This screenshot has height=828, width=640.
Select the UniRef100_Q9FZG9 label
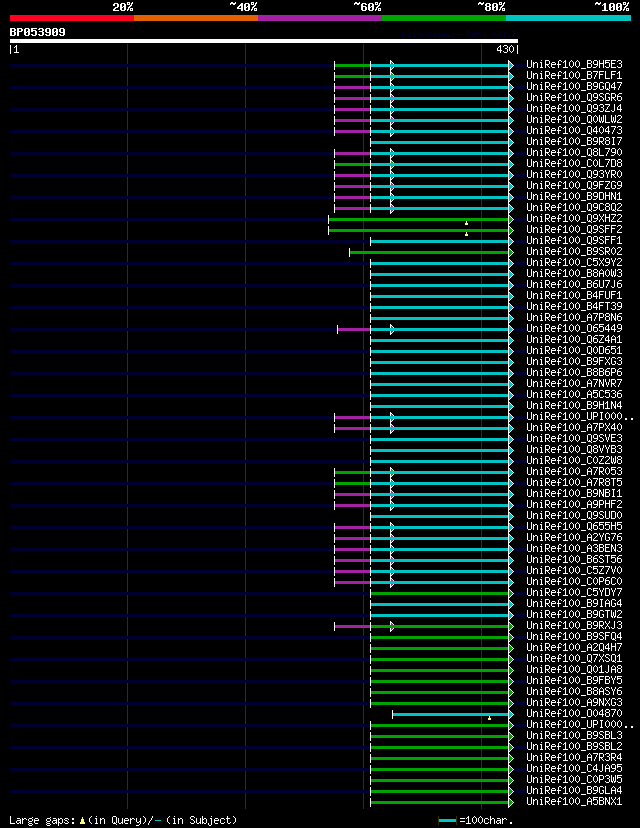tap(575, 185)
